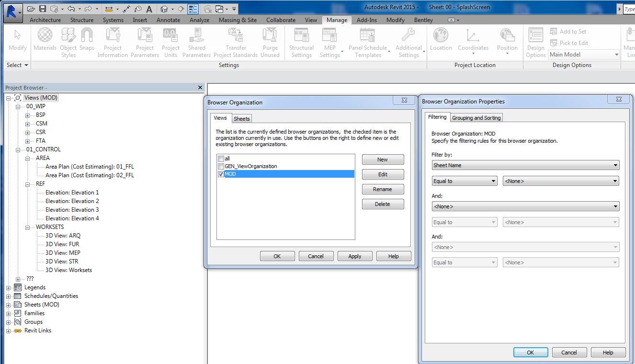Click the Default 3D View house icon
This screenshot has height=364, width=635.
(164, 9)
